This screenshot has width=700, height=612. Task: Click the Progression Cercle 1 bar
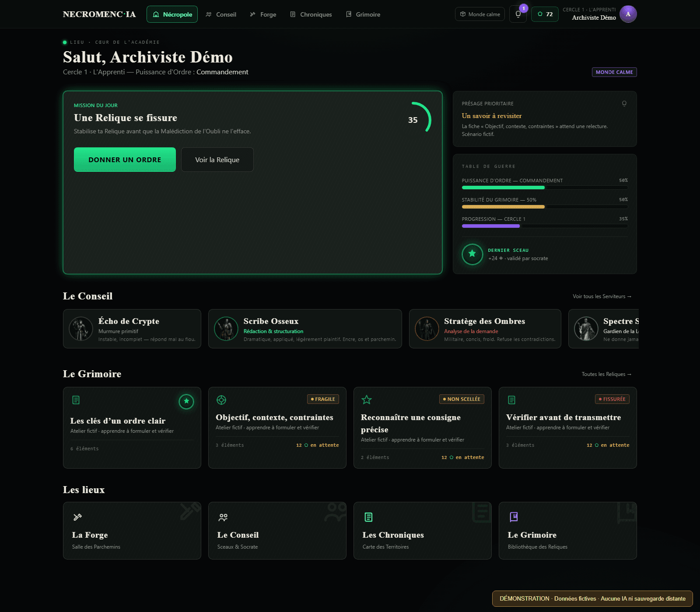pos(545,226)
